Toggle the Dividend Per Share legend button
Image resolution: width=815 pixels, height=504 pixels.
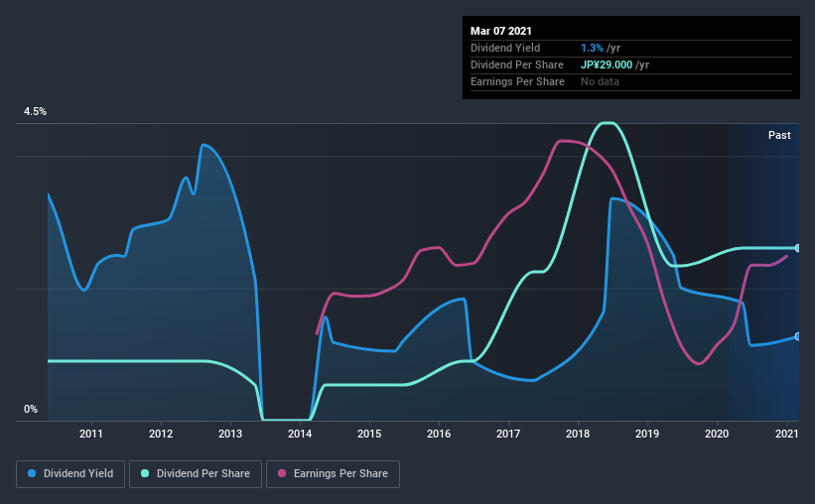click(x=196, y=474)
